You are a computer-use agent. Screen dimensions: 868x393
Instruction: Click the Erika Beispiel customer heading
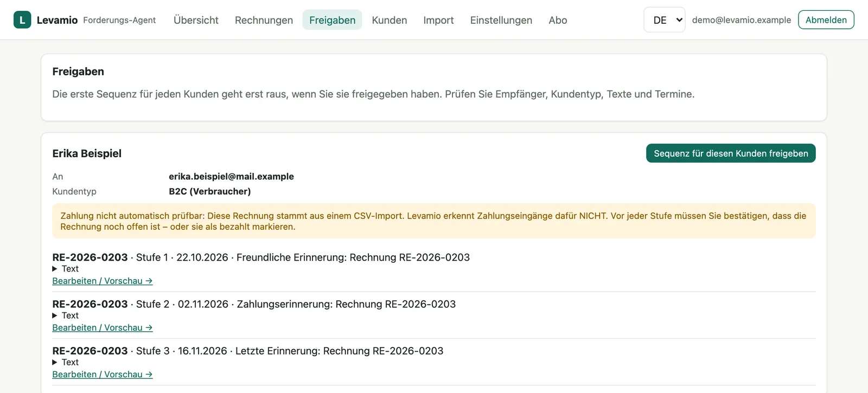87,153
